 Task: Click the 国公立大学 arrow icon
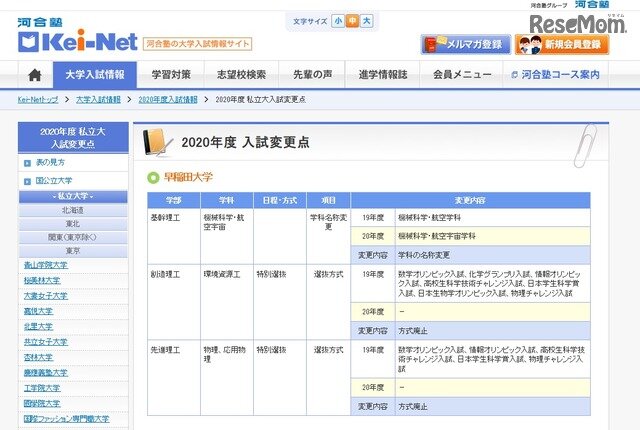click(x=27, y=182)
